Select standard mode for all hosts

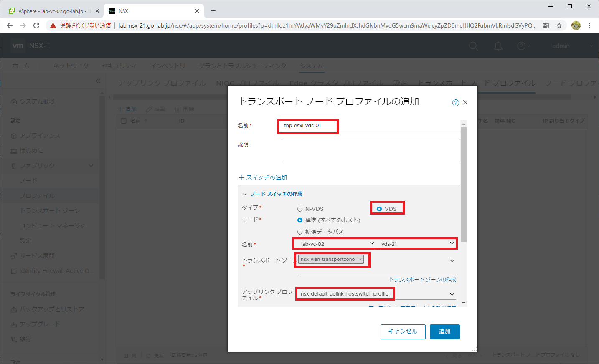tap(300, 220)
